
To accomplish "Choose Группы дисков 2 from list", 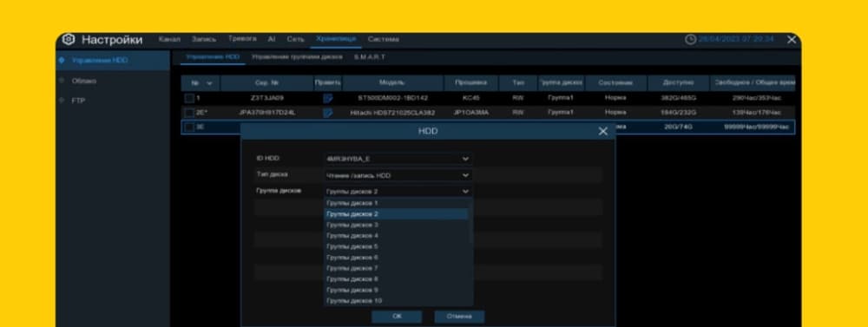I will click(x=397, y=214).
